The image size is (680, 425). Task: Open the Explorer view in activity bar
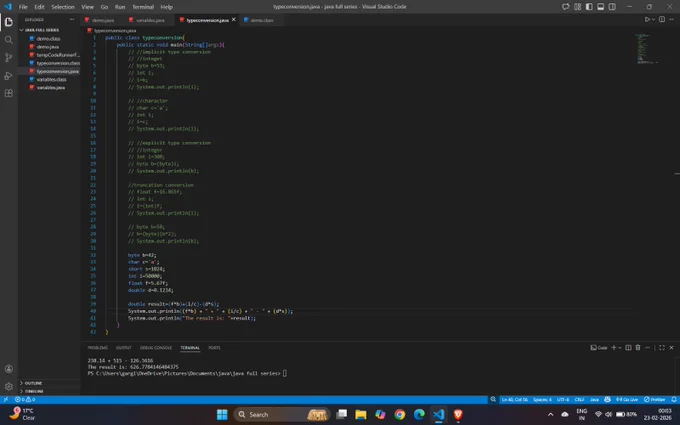click(x=9, y=22)
